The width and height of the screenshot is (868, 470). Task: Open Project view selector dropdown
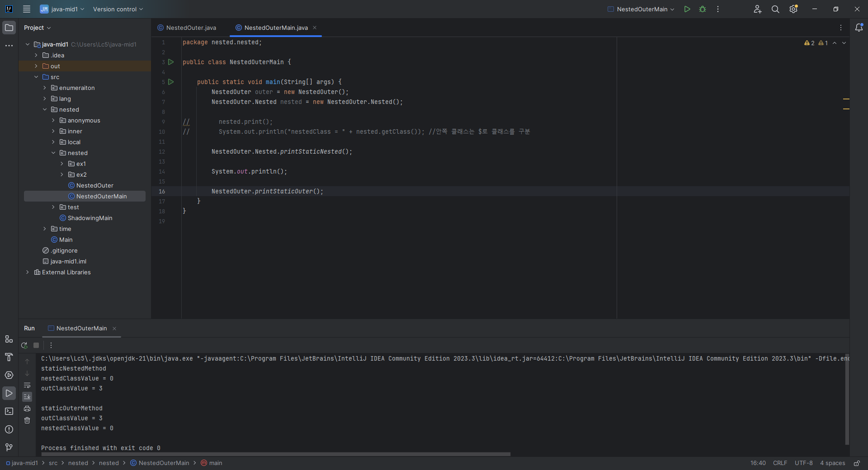point(38,28)
